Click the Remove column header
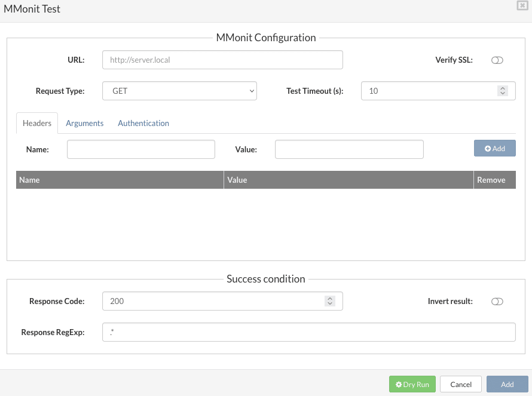532x396 pixels. click(495, 180)
